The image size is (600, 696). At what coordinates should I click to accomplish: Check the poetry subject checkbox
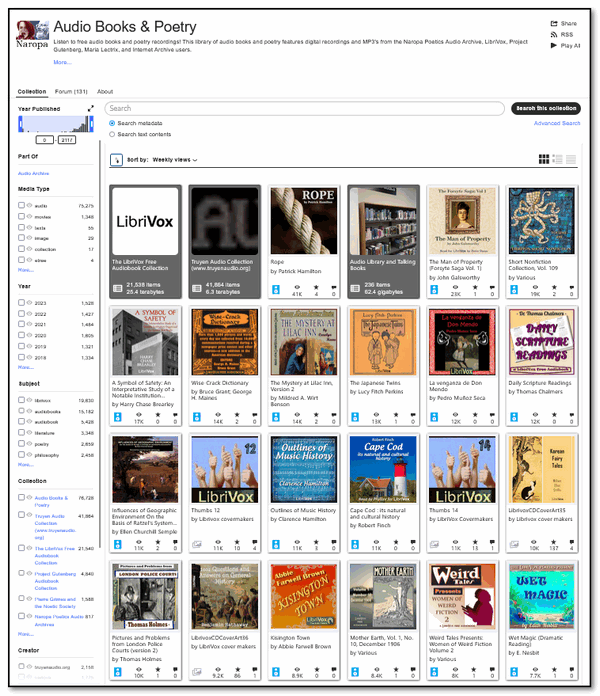coord(21,443)
